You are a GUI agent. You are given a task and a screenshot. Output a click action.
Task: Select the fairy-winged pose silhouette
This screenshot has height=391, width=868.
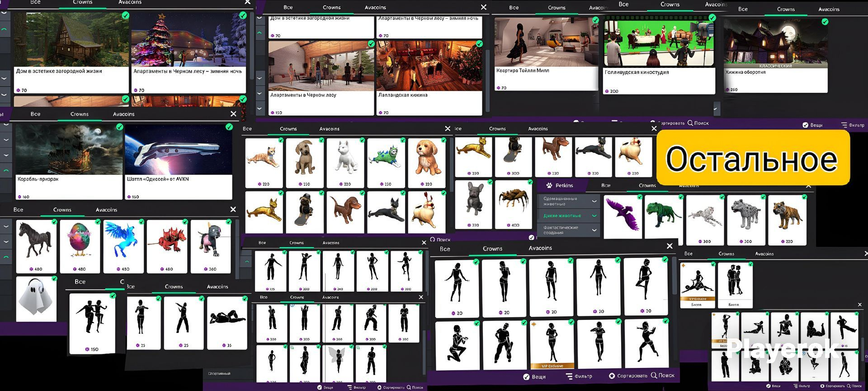click(x=338, y=363)
